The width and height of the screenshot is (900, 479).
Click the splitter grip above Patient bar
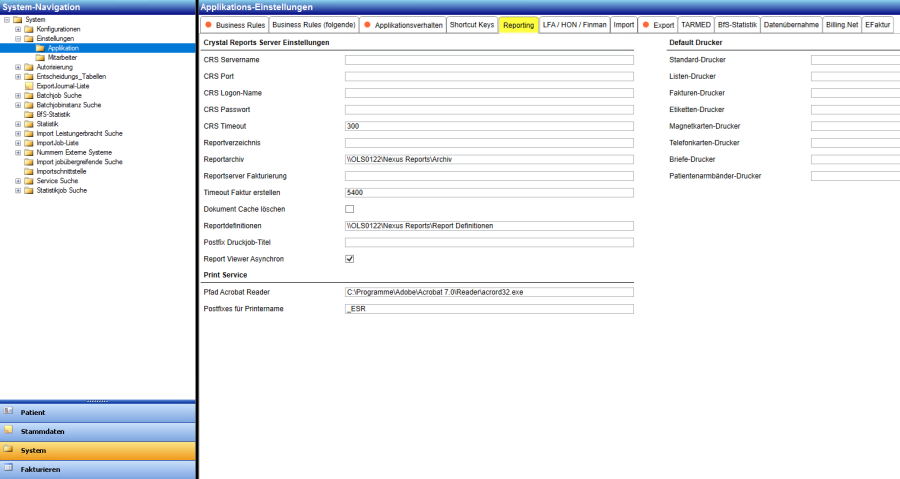98,401
